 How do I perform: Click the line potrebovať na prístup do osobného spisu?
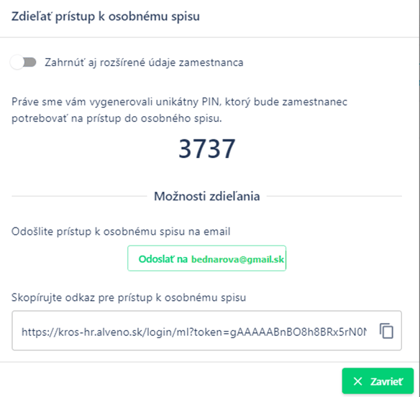[117, 118]
